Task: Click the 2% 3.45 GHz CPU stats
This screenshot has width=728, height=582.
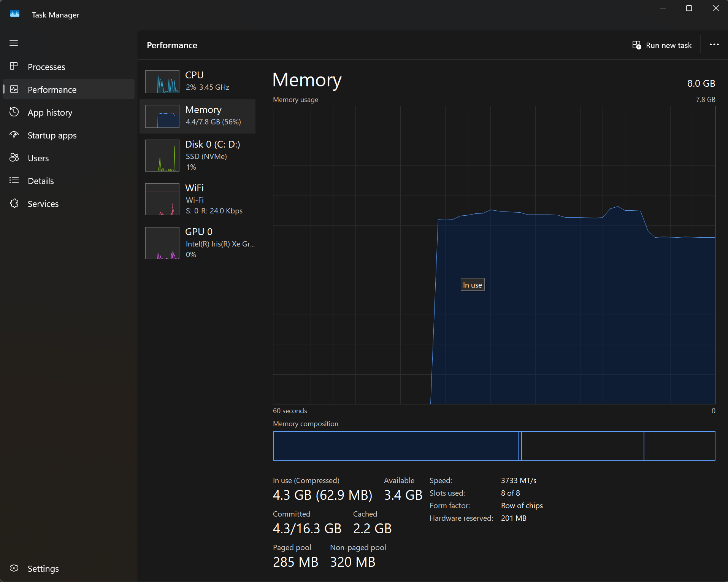Action: 207,87
